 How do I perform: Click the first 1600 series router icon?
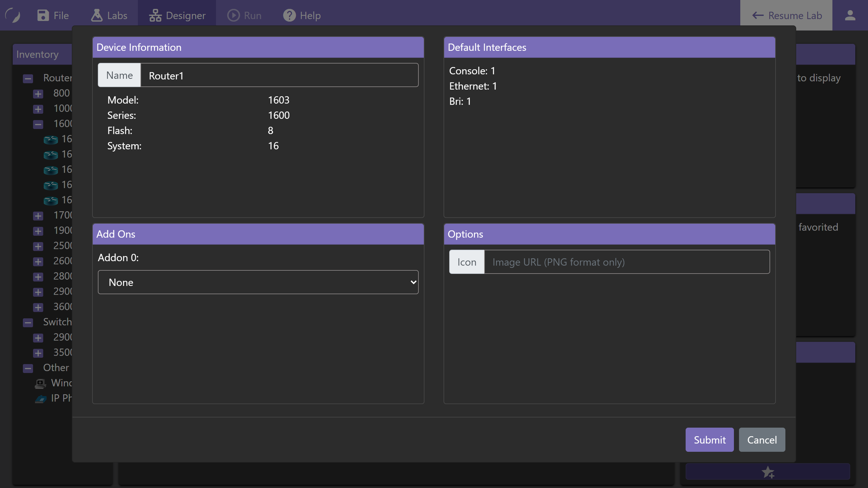(x=51, y=139)
